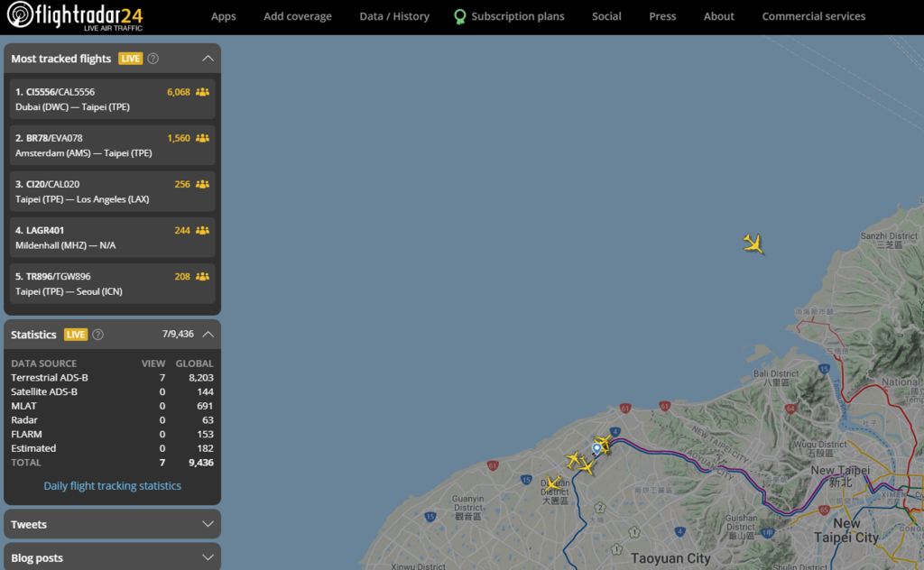Image resolution: width=924 pixels, height=570 pixels.
Task: Click route 61 shield near Guanyin coast
Action: (493, 465)
